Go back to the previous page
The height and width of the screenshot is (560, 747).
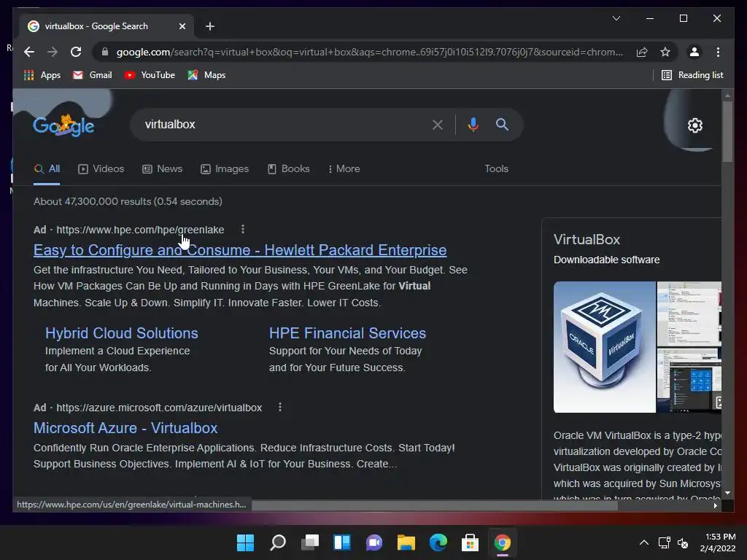(x=29, y=52)
